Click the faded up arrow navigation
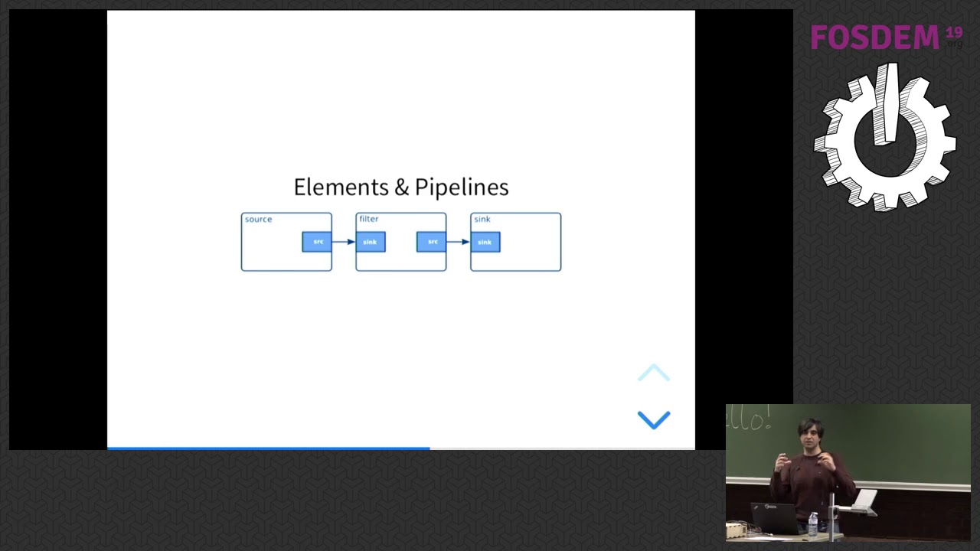The height and width of the screenshot is (551, 980). [654, 373]
